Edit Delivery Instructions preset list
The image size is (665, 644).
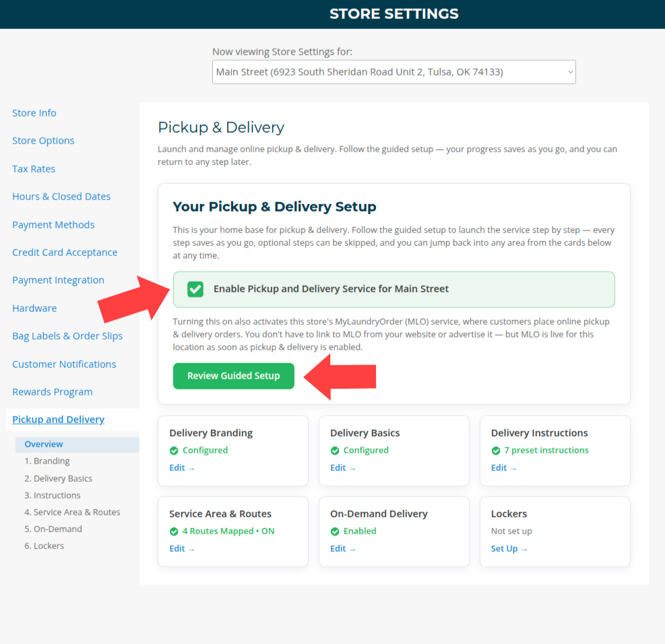tap(503, 468)
